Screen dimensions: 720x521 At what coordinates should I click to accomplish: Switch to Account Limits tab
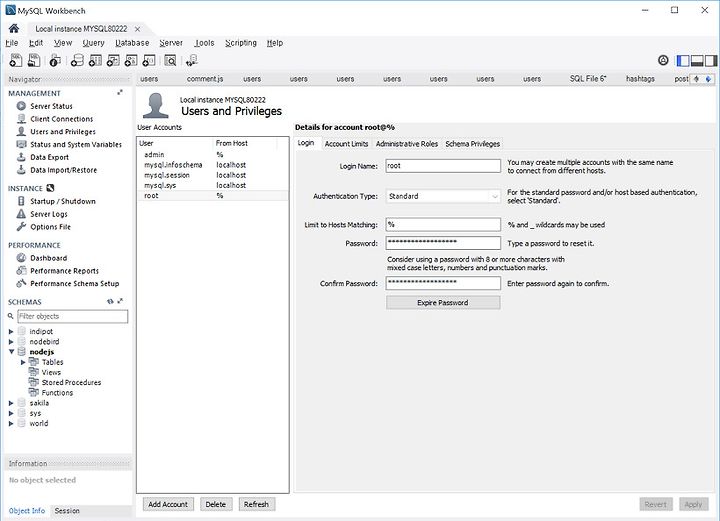pyautogui.click(x=346, y=144)
